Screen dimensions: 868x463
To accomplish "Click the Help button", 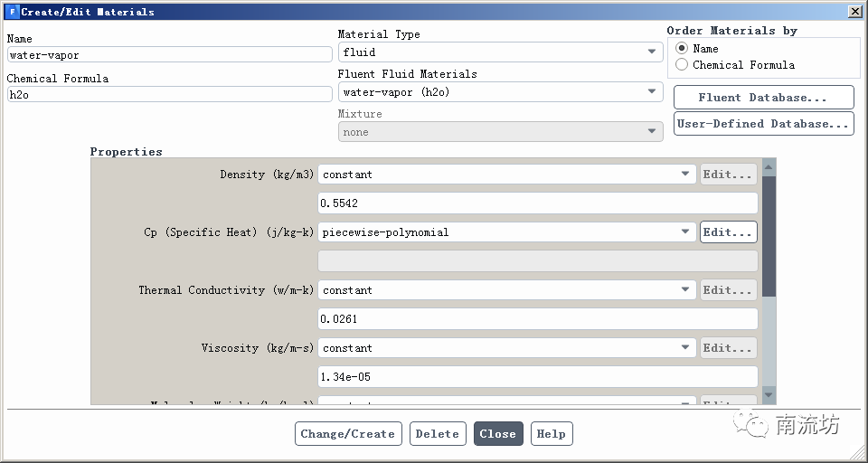I will pos(552,434).
